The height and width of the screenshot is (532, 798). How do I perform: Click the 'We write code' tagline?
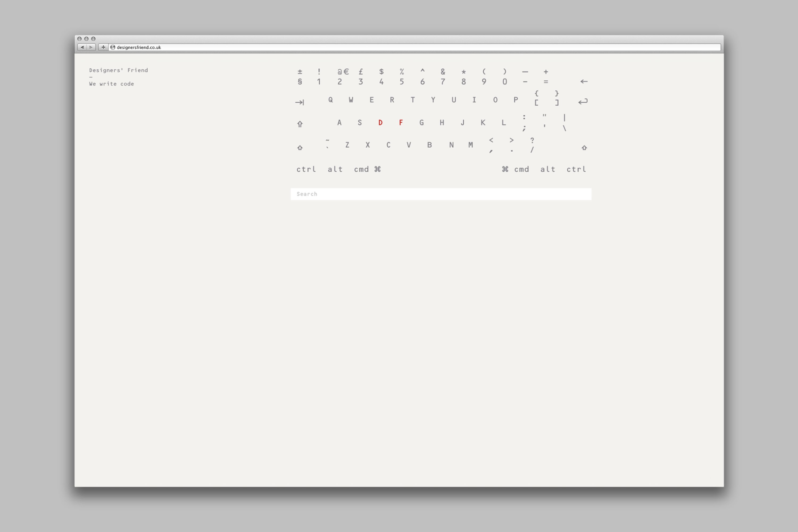pyautogui.click(x=112, y=84)
